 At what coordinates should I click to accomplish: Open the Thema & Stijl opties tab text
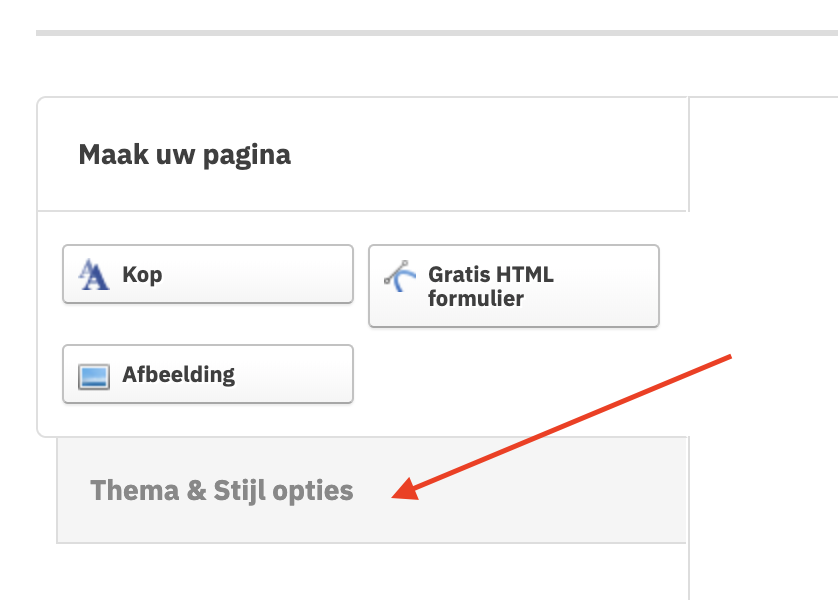click(222, 490)
